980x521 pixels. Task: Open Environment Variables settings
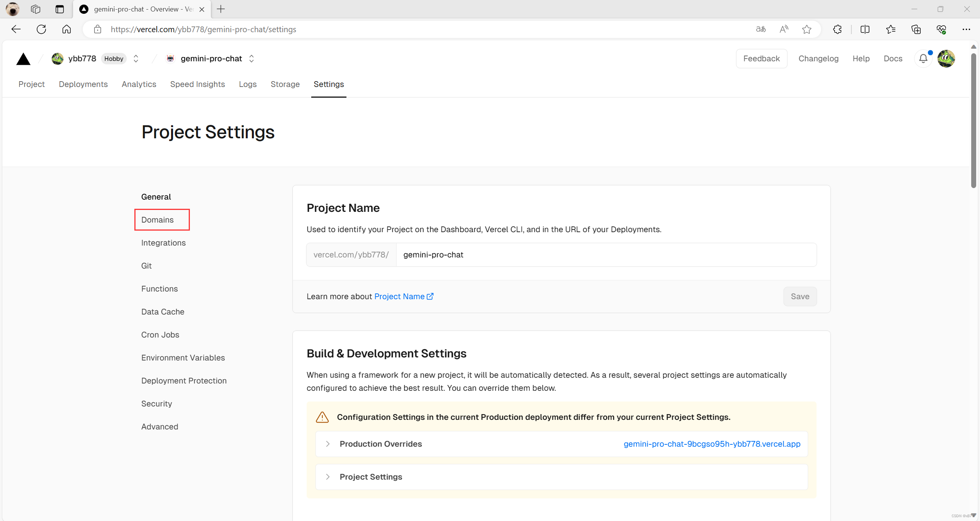pos(183,357)
